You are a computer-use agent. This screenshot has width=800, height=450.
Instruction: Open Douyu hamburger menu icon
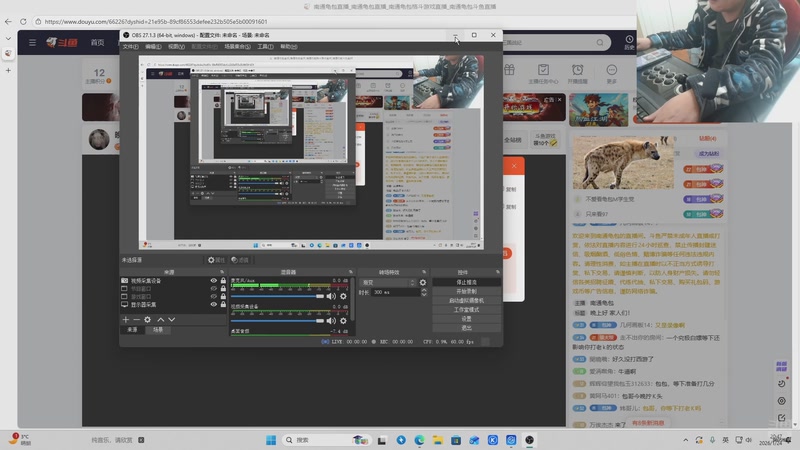coord(32,42)
